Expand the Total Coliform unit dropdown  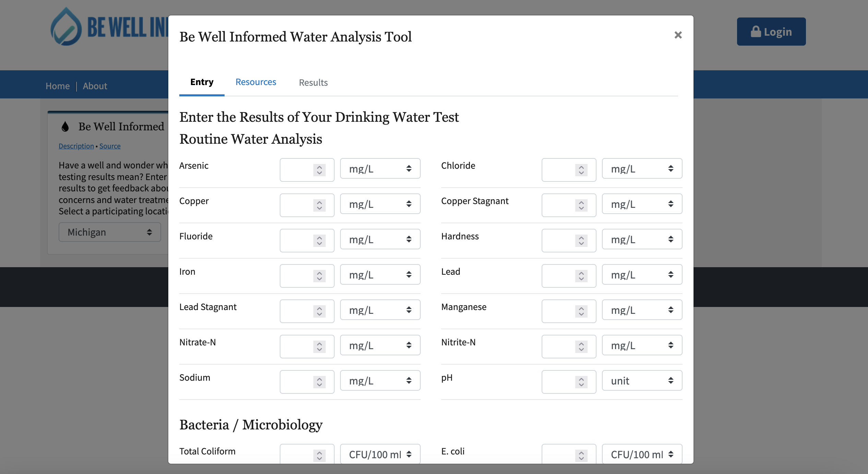pos(380,454)
